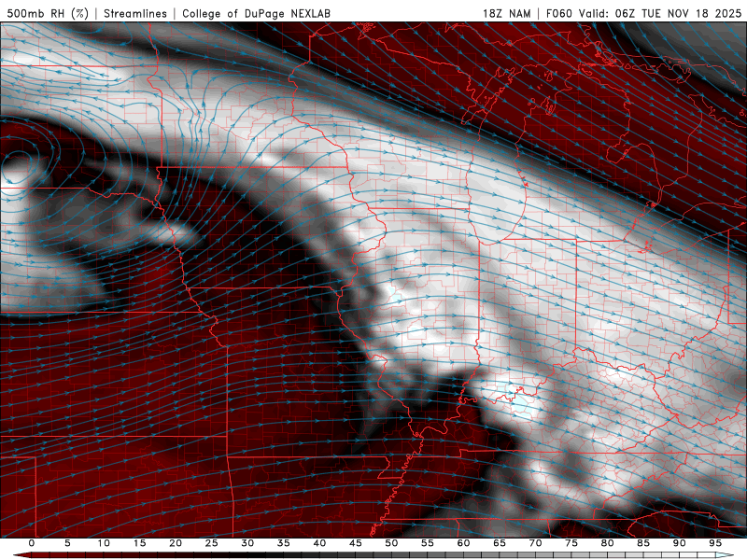Click the colorbar label "55"
The height and width of the screenshot is (560, 747).
[428, 543]
